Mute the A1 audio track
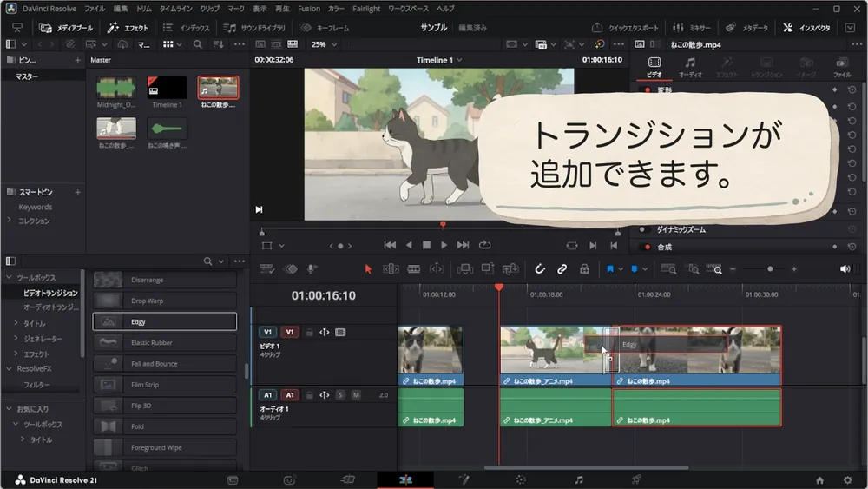 click(356, 395)
